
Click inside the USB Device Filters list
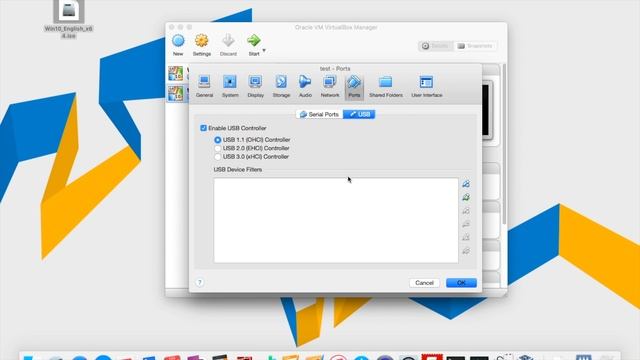pyautogui.click(x=336, y=220)
